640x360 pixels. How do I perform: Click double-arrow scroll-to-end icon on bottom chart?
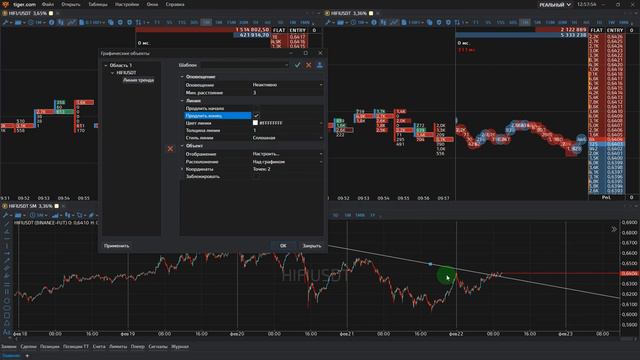(x=614, y=229)
